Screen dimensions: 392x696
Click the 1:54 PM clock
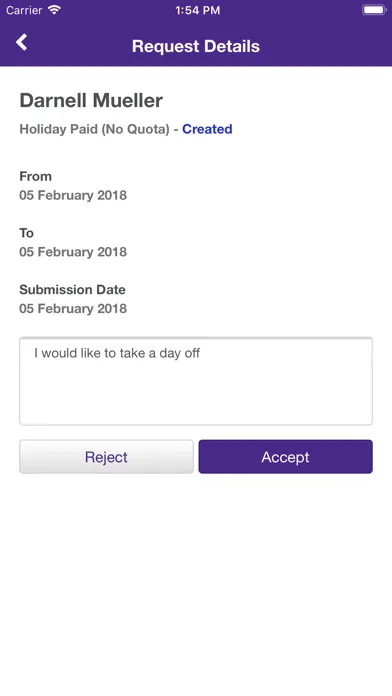[x=198, y=10]
